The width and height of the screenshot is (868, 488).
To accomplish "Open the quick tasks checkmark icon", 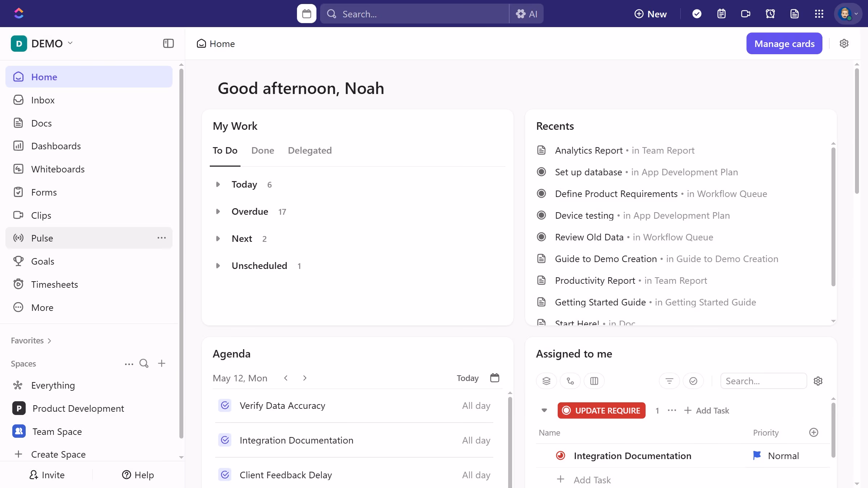I will click(697, 14).
